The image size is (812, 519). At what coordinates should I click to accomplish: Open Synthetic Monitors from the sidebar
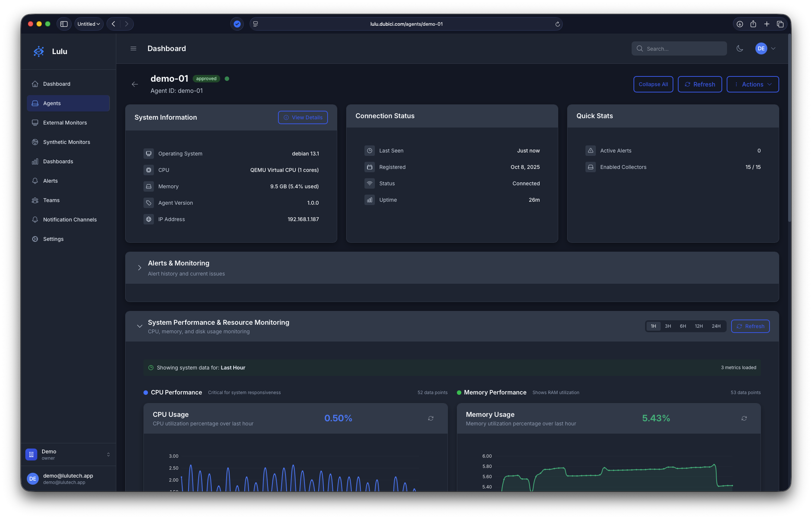coord(66,142)
